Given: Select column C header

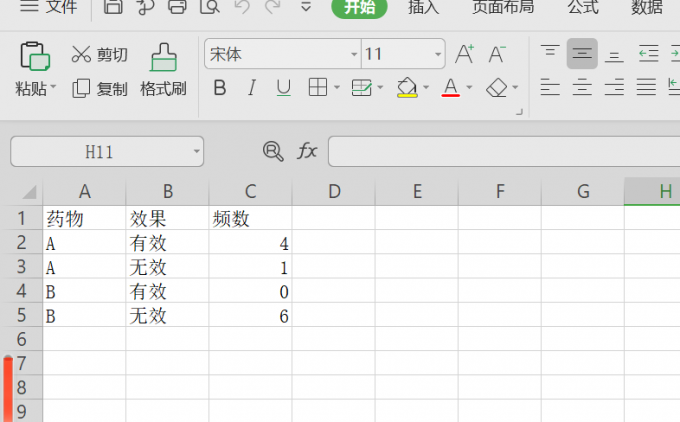Looking at the screenshot, I should [250, 191].
